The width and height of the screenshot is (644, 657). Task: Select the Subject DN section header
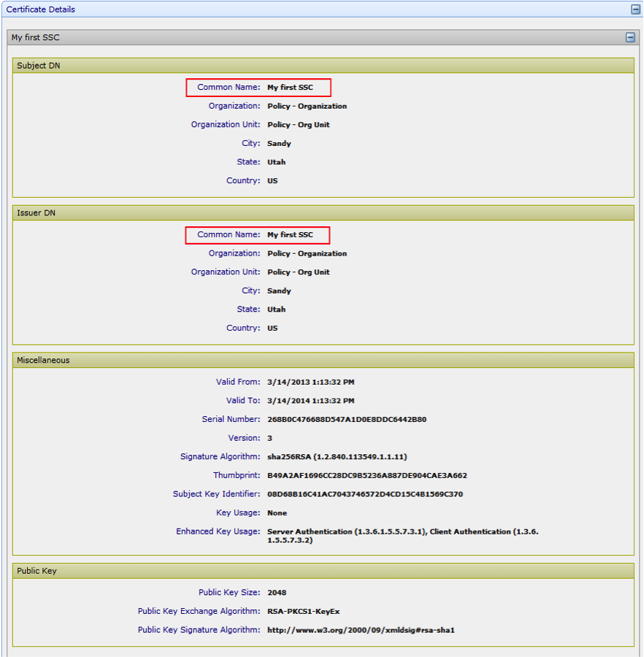tap(39, 66)
